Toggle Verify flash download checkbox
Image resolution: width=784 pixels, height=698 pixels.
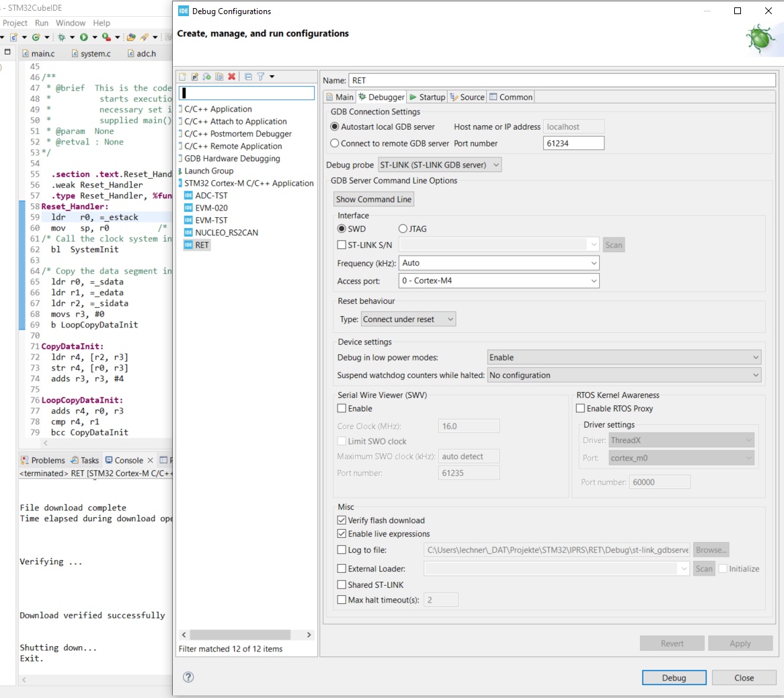tap(342, 520)
